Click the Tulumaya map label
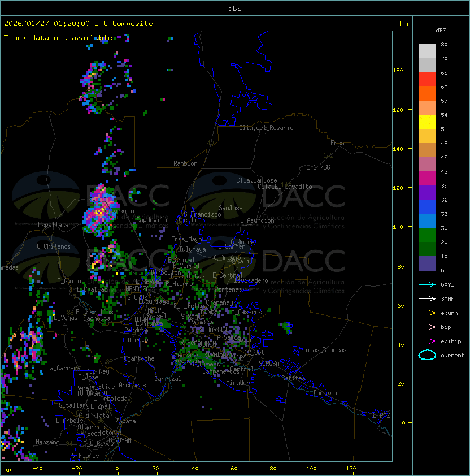Screen dimensions: 470x476 pyautogui.click(x=193, y=249)
